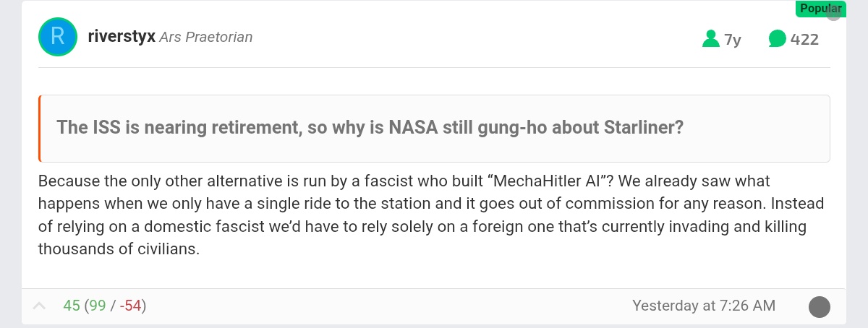
Task: Click the 7y account age label
Action: (732, 39)
